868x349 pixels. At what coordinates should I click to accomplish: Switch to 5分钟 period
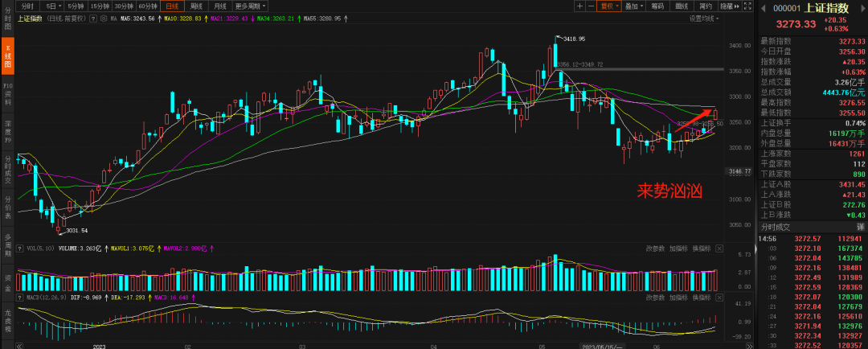76,6
